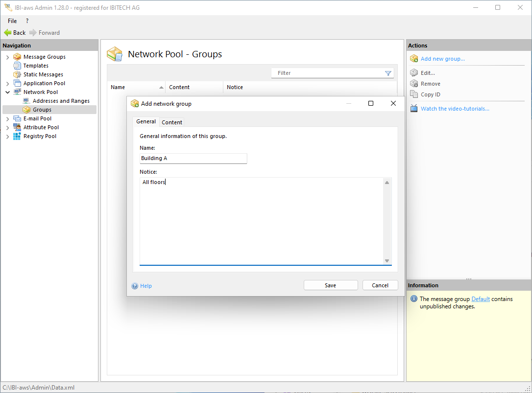Expand the E-mail Pool tree node

(x=7, y=119)
